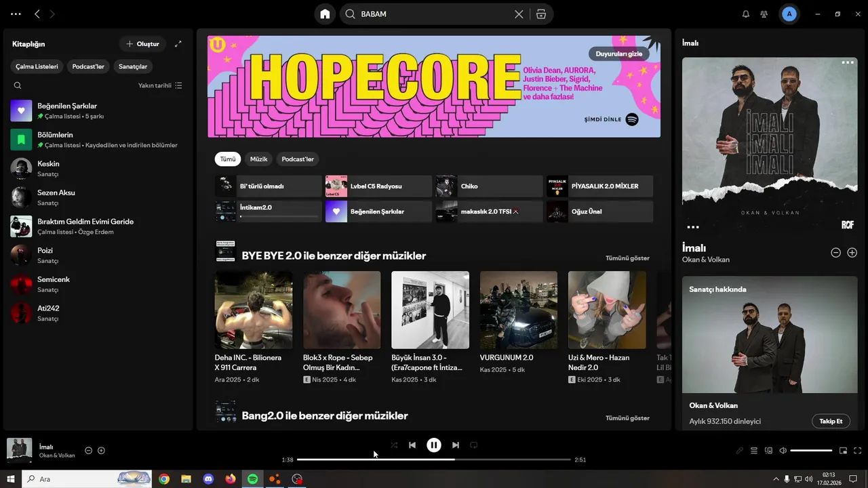868x488 pixels.
Task: Open Uzi & Mero - Hazan Nedir 2.0 card
Action: [x=607, y=328]
